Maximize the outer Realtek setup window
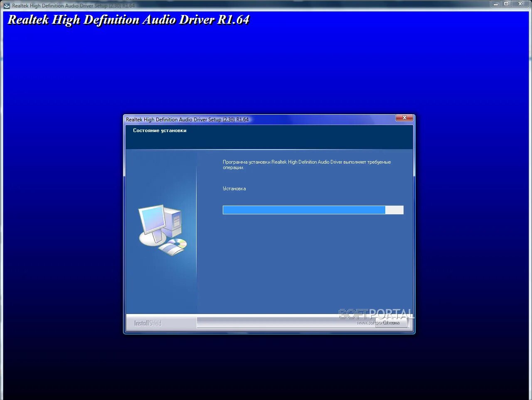Screen dimensions: 532x400 tap(506, 4)
